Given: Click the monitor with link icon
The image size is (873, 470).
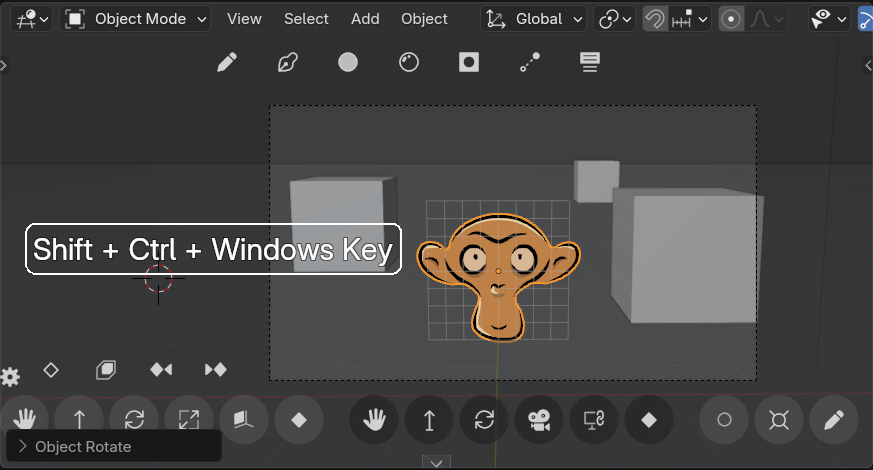Looking at the screenshot, I should (x=594, y=419).
